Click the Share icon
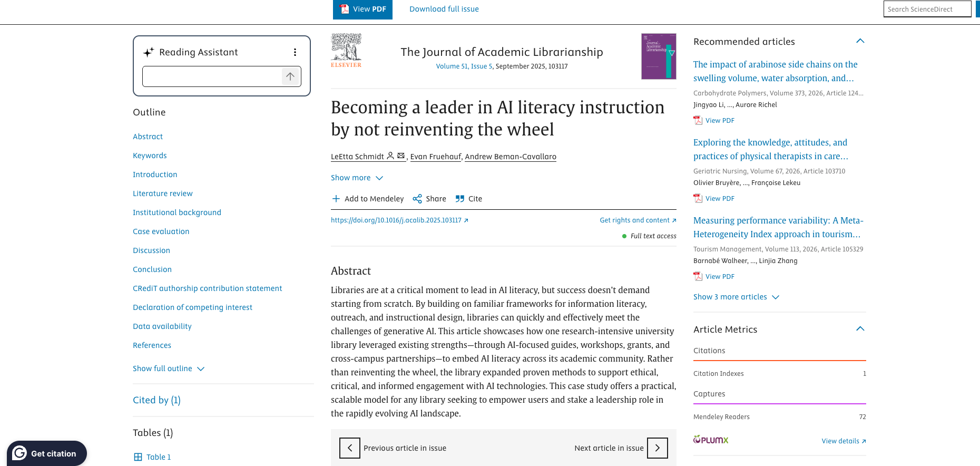This screenshot has height=466, width=980. pyautogui.click(x=417, y=199)
